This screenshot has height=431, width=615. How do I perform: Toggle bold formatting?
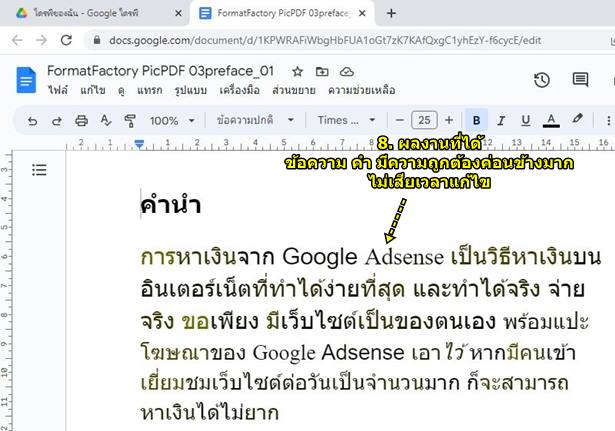point(477,120)
